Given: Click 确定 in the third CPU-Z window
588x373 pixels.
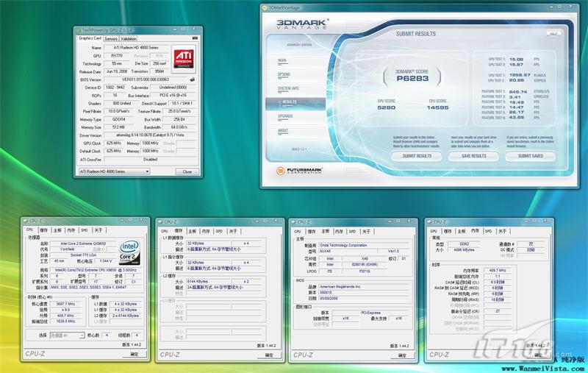Looking at the screenshot, I should pyautogui.click(x=402, y=355).
